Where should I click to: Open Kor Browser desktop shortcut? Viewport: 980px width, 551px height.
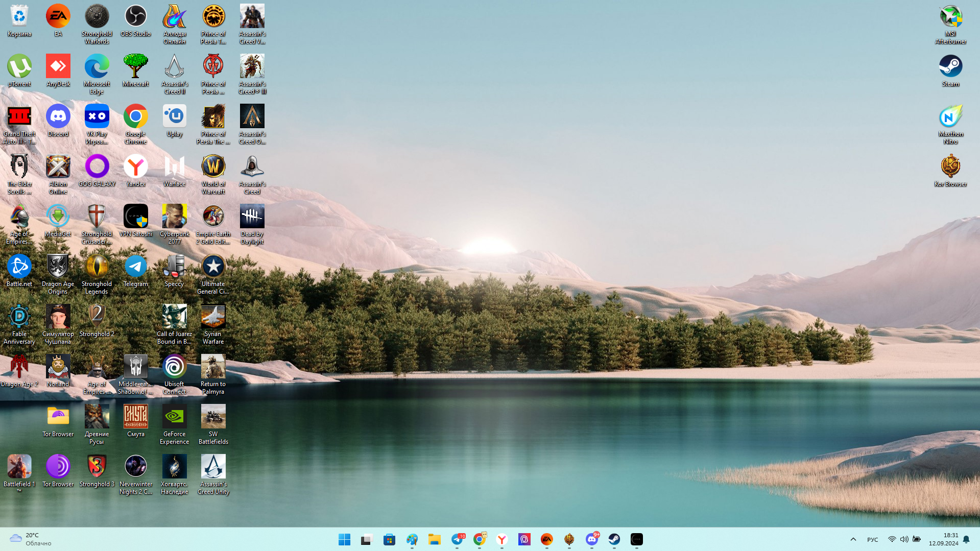(x=951, y=172)
